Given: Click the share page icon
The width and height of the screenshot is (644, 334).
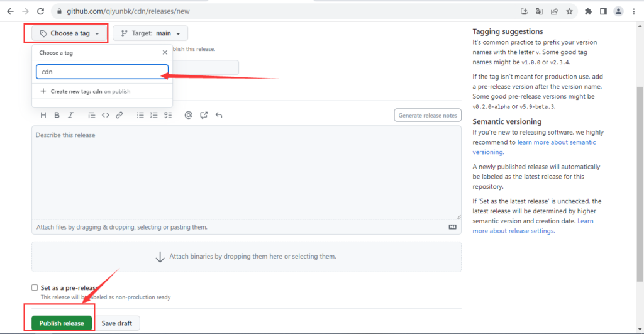Looking at the screenshot, I should (x=555, y=11).
